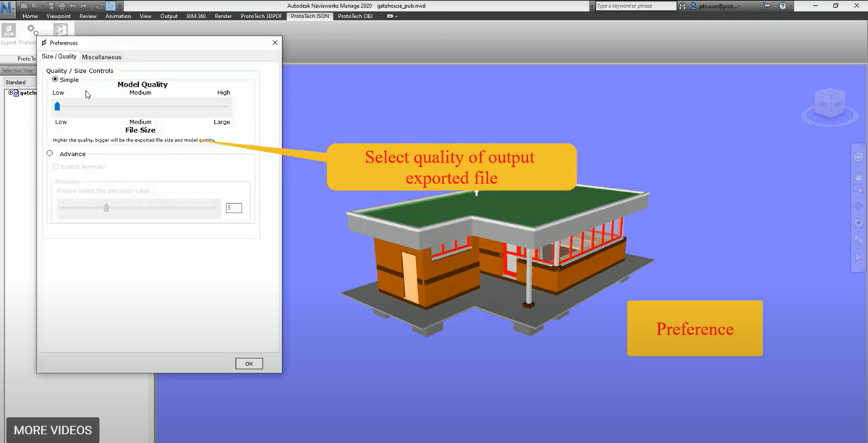The image size is (868, 443).
Task: Click the precision value slider handle
Action: pos(106,207)
